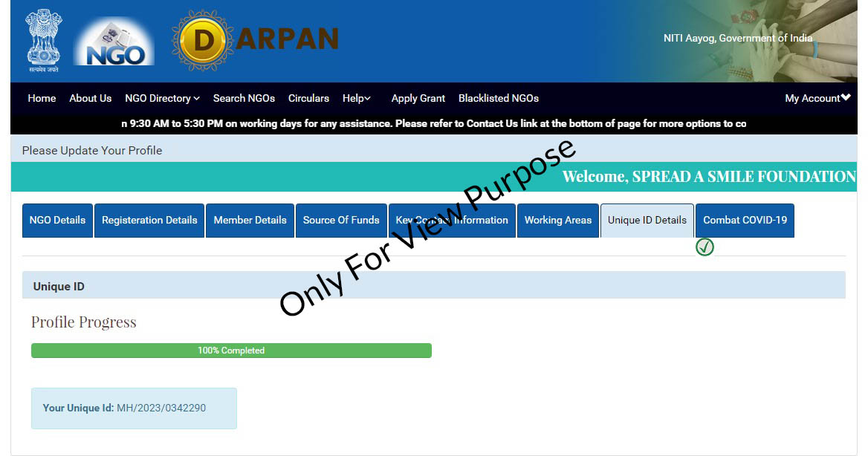The image size is (868, 456).
Task: Open the Combat COVID-19 tab
Action: pyautogui.click(x=745, y=221)
